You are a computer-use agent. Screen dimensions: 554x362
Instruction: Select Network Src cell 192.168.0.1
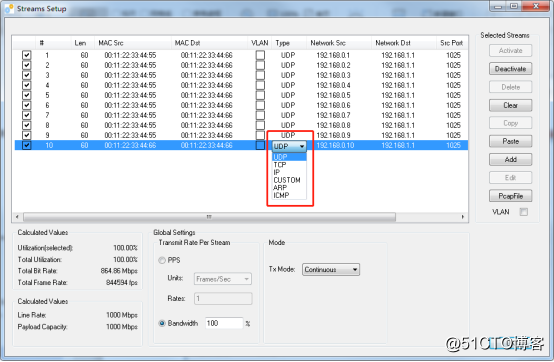(333, 55)
